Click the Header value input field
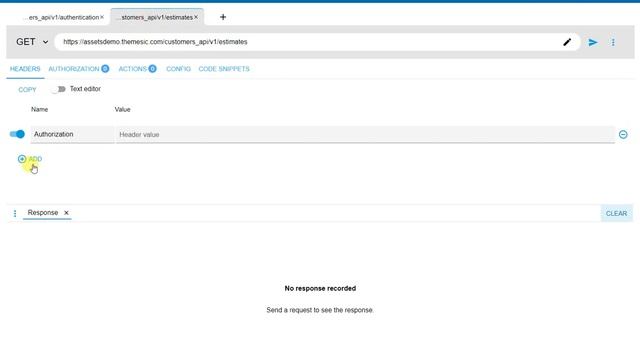 (365, 134)
